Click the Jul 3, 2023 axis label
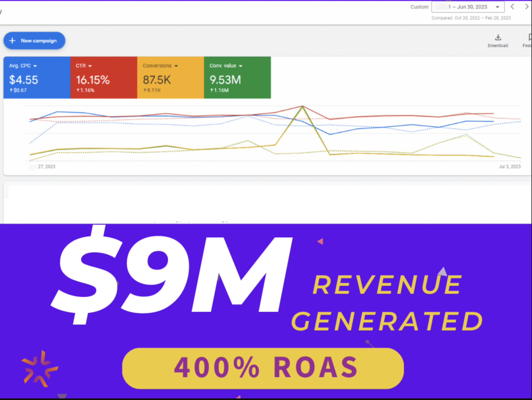 pyautogui.click(x=510, y=167)
